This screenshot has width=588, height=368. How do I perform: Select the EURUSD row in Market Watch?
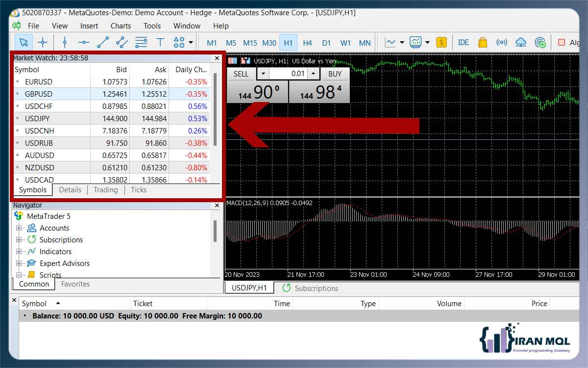point(112,82)
